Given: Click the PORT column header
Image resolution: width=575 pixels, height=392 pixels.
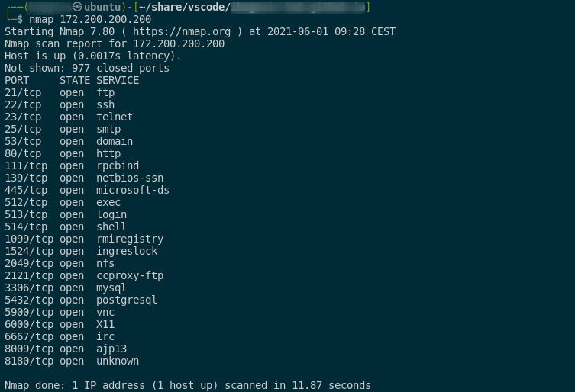Looking at the screenshot, I should [x=17, y=81].
